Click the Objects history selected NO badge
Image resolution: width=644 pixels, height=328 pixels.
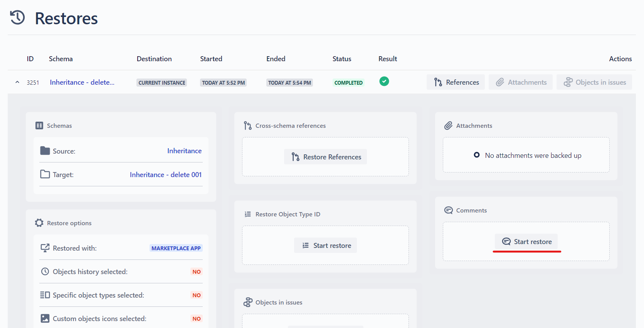[197, 272]
